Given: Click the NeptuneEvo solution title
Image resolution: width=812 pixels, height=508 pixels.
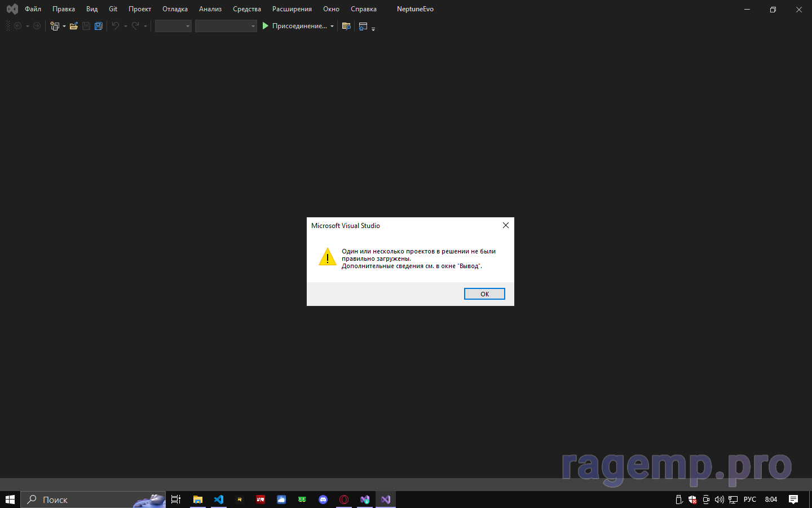Looking at the screenshot, I should (x=415, y=9).
